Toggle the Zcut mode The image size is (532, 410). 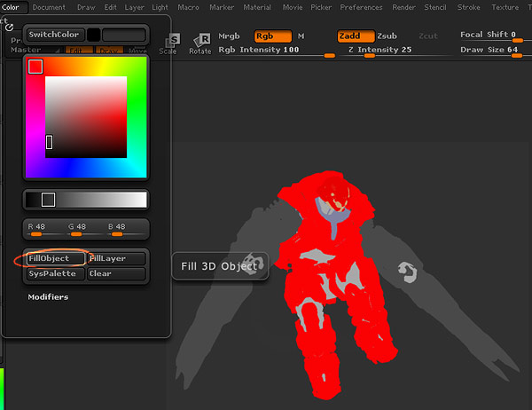tap(428, 36)
